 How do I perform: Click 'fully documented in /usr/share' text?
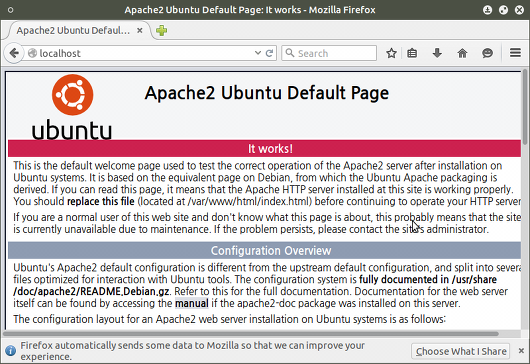point(428,280)
